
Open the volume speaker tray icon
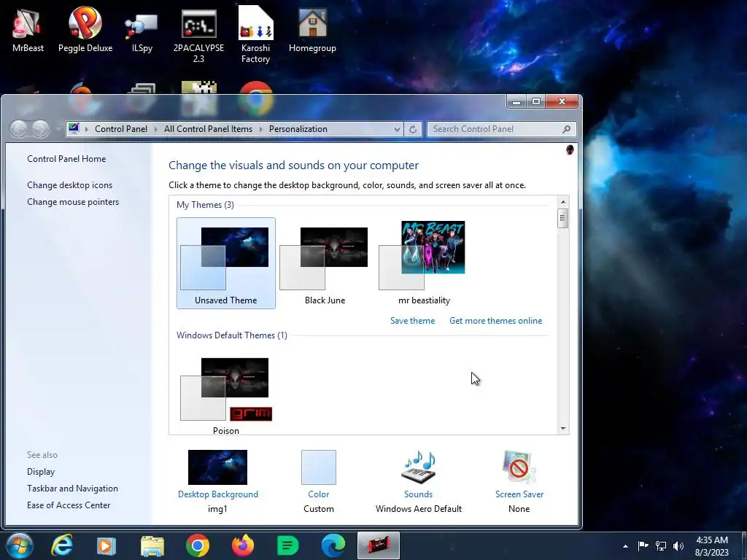click(678, 546)
